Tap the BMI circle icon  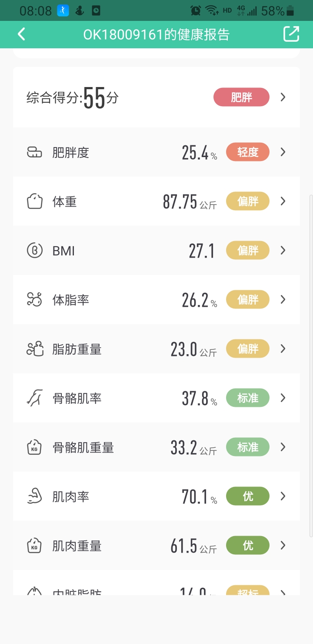coord(35,251)
